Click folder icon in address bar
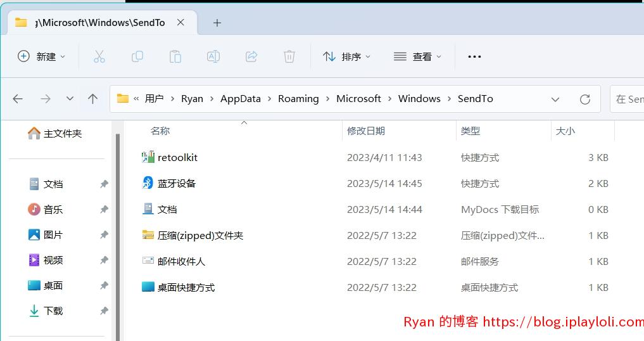Viewport: 644px width, 341px height. click(122, 98)
